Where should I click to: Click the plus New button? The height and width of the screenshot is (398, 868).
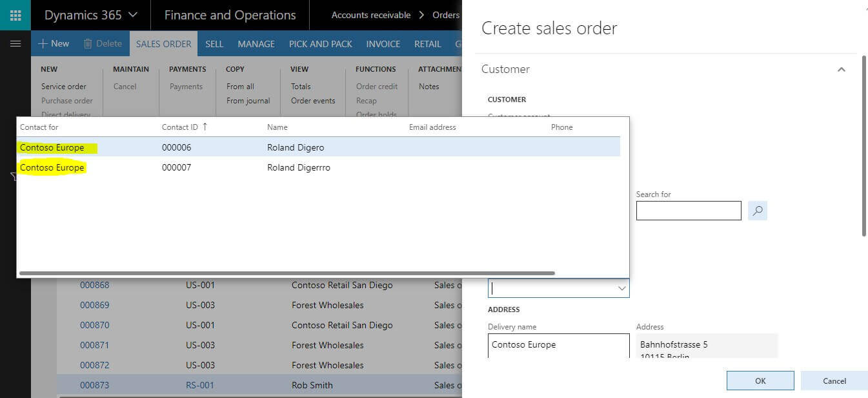pyautogui.click(x=54, y=44)
